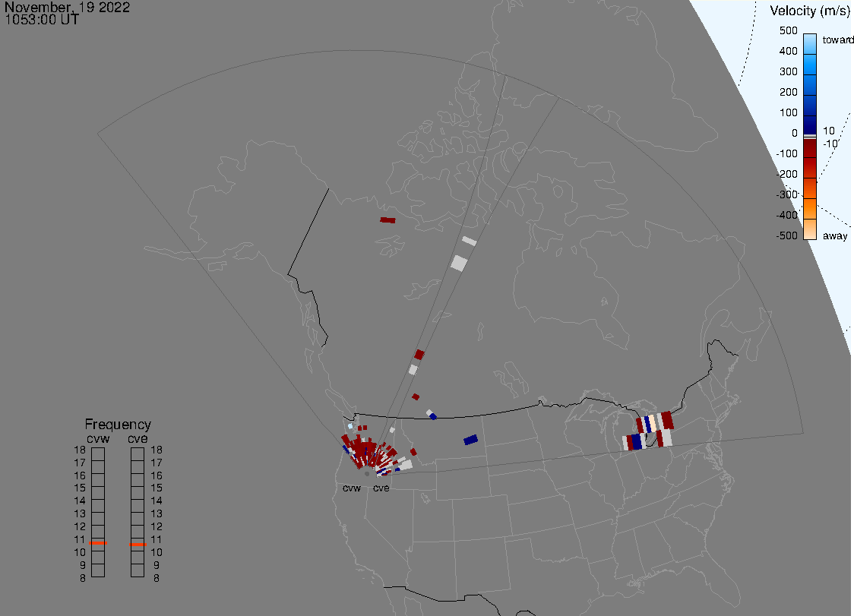Click the 'toward' label on velocity legend
Viewport: 854px width, 616px height.
pyautogui.click(x=839, y=40)
